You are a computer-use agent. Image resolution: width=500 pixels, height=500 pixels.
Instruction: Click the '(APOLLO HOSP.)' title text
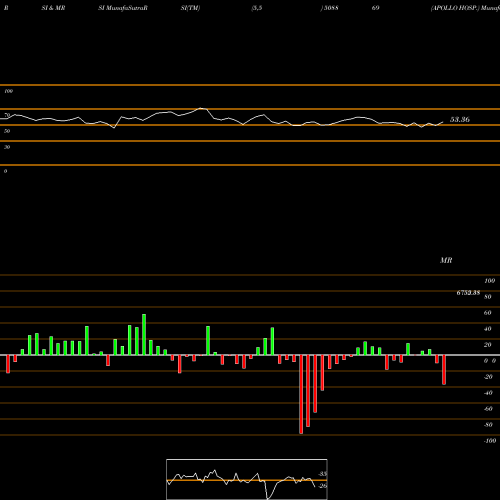[455, 8]
